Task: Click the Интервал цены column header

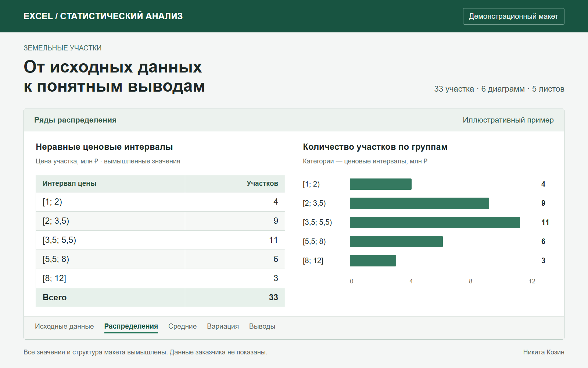Action: click(110, 184)
